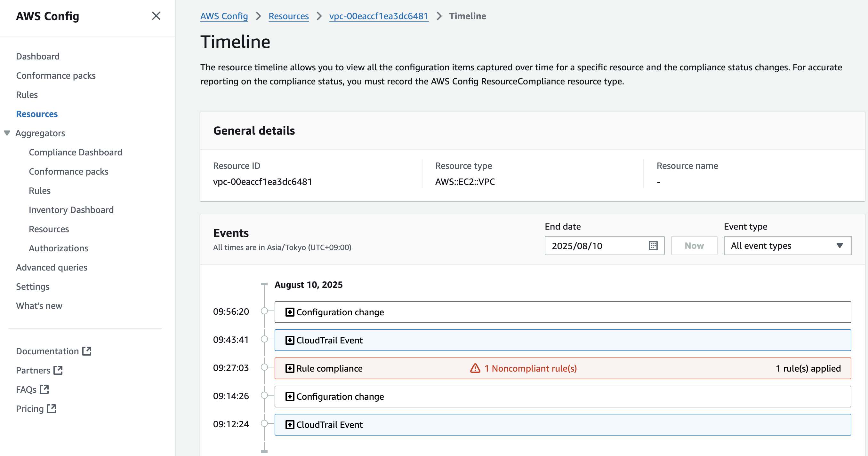This screenshot has height=456, width=868.
Task: Click the 09:27:03 timeline marker circle
Action: pyautogui.click(x=264, y=367)
